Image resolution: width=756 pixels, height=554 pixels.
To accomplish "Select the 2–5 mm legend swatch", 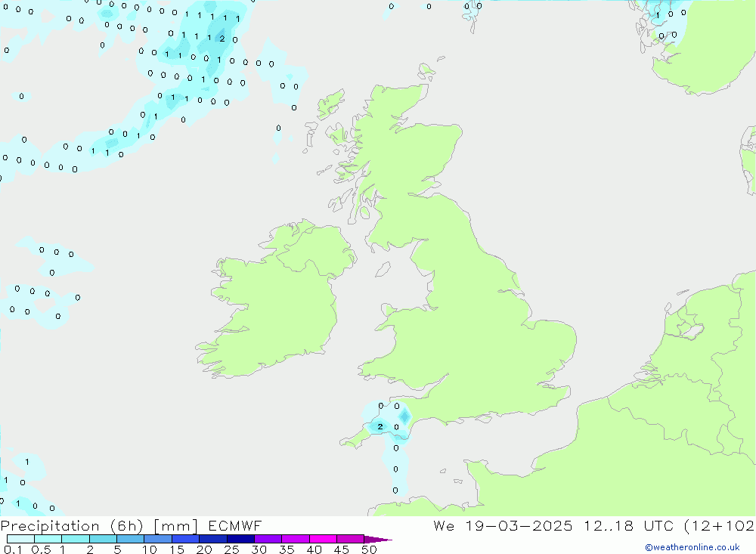I will pos(103,539).
